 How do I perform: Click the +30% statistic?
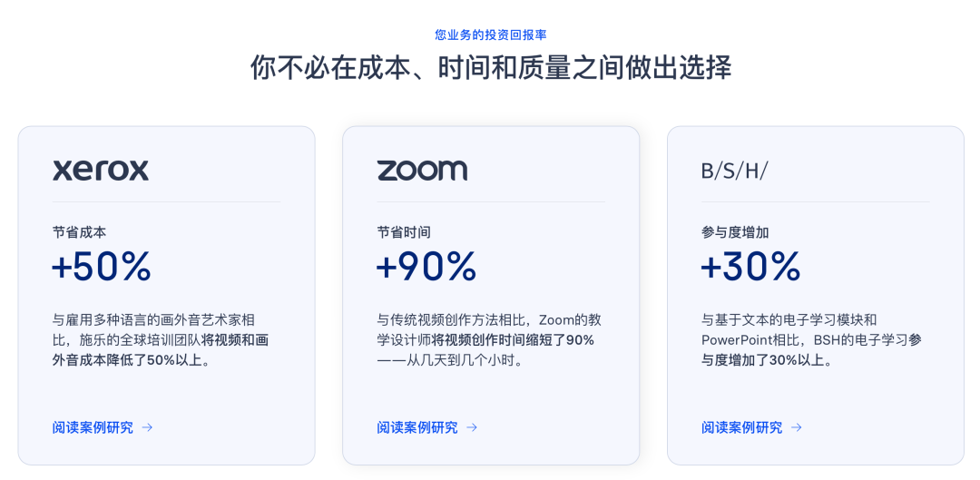point(750,267)
